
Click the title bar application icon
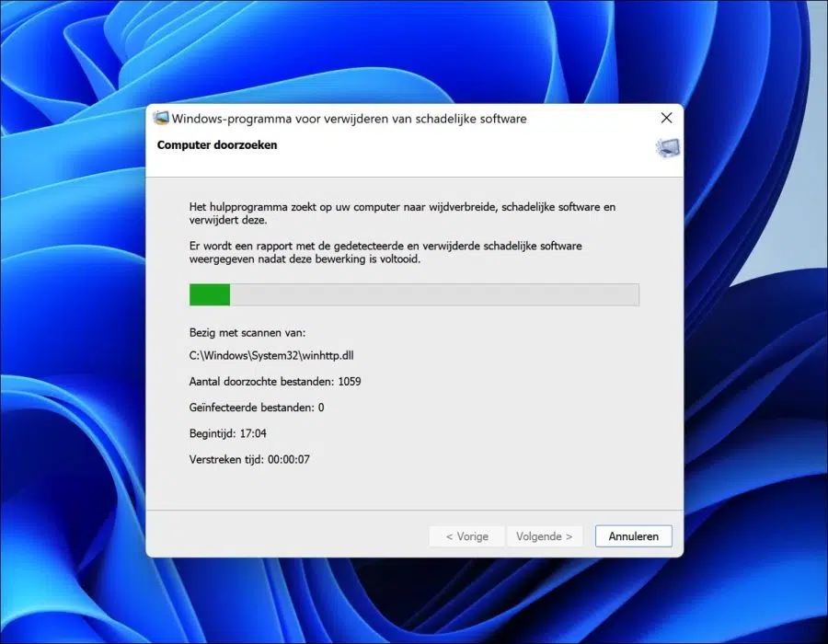tap(160, 118)
